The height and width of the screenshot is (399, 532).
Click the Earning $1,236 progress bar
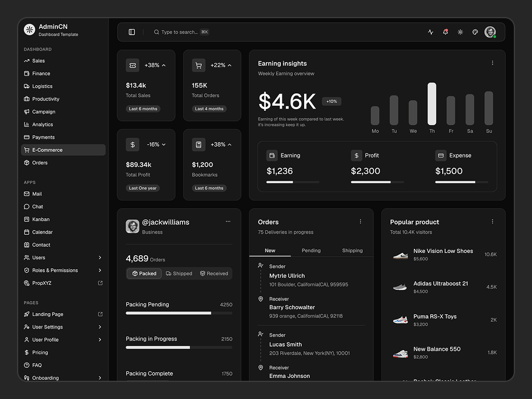[293, 182]
